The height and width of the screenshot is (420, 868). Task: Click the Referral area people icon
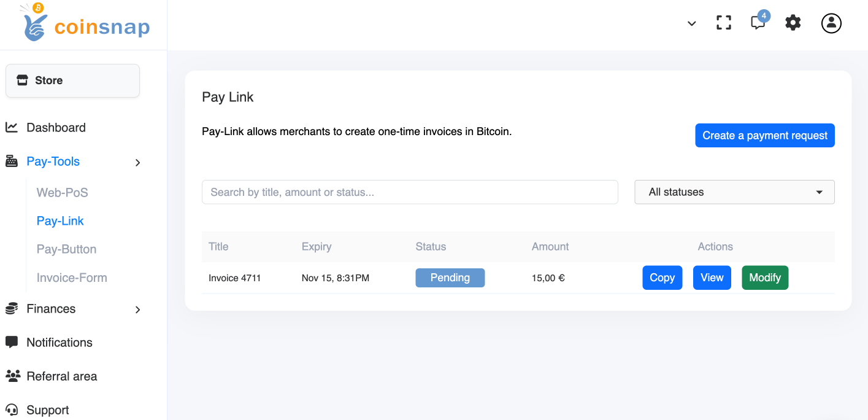(x=12, y=376)
